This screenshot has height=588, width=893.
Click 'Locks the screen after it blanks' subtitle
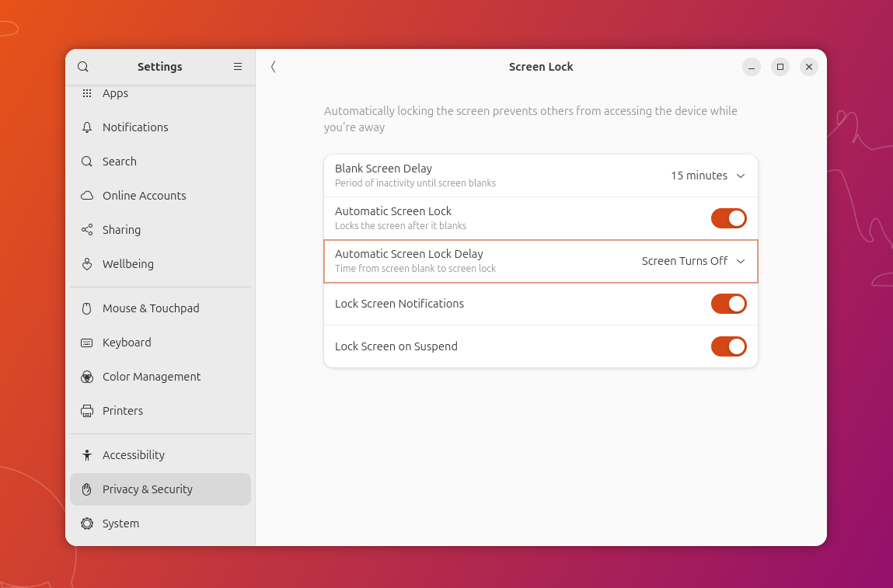pyautogui.click(x=400, y=226)
